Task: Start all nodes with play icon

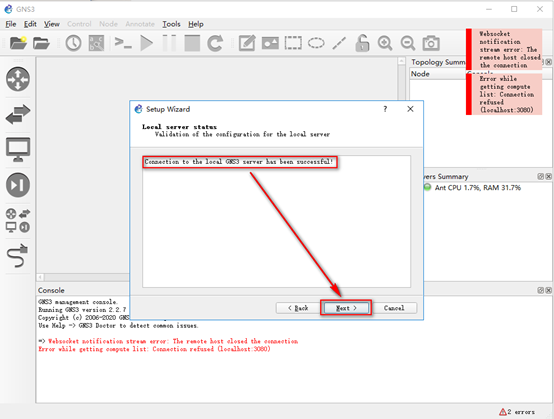Action: (x=146, y=43)
